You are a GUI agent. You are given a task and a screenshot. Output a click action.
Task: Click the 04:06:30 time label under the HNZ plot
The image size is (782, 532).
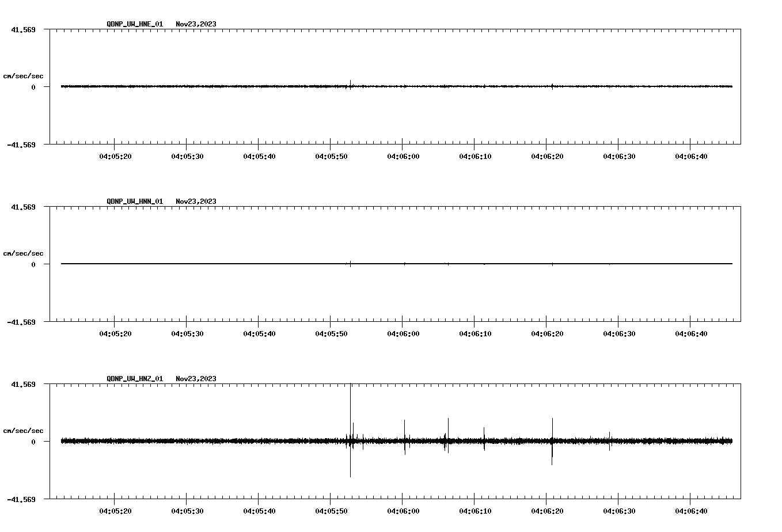[x=619, y=511]
